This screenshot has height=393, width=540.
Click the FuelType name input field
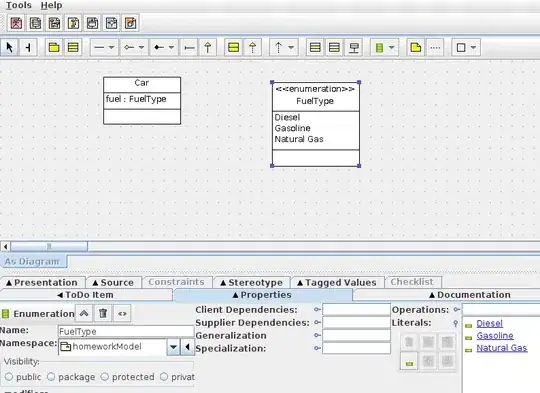[x=126, y=331]
